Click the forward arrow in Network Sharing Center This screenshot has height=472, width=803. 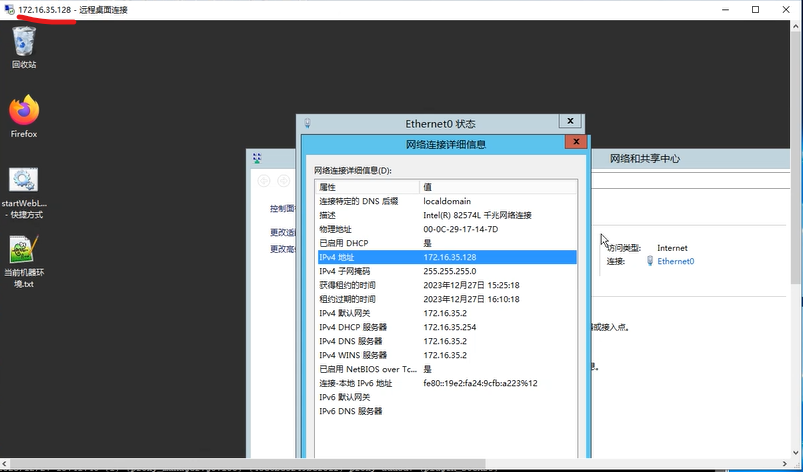point(284,181)
